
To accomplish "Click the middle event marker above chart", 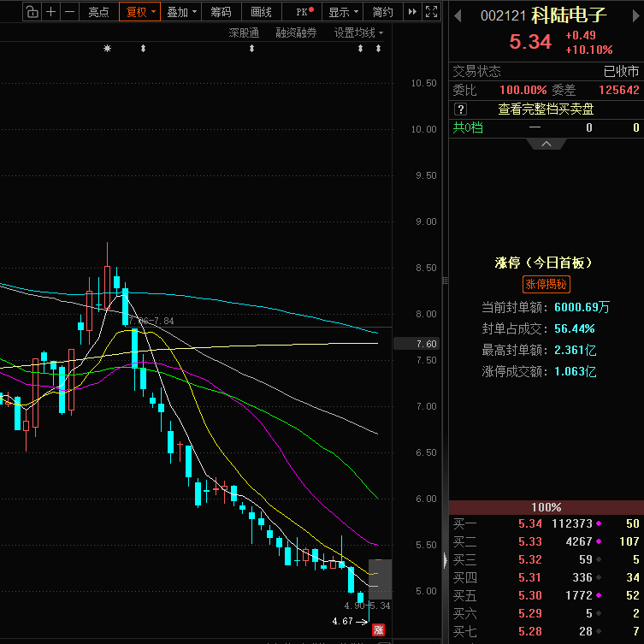I will tap(251, 49).
